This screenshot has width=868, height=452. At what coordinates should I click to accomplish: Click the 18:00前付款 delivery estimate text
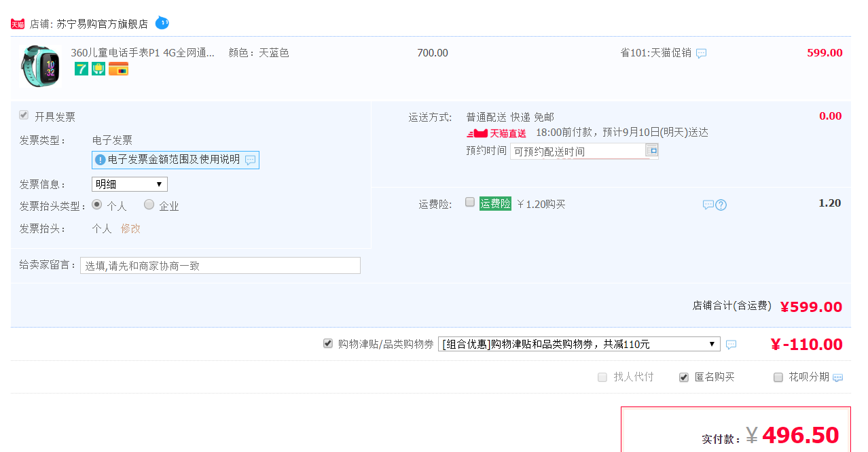[622, 133]
